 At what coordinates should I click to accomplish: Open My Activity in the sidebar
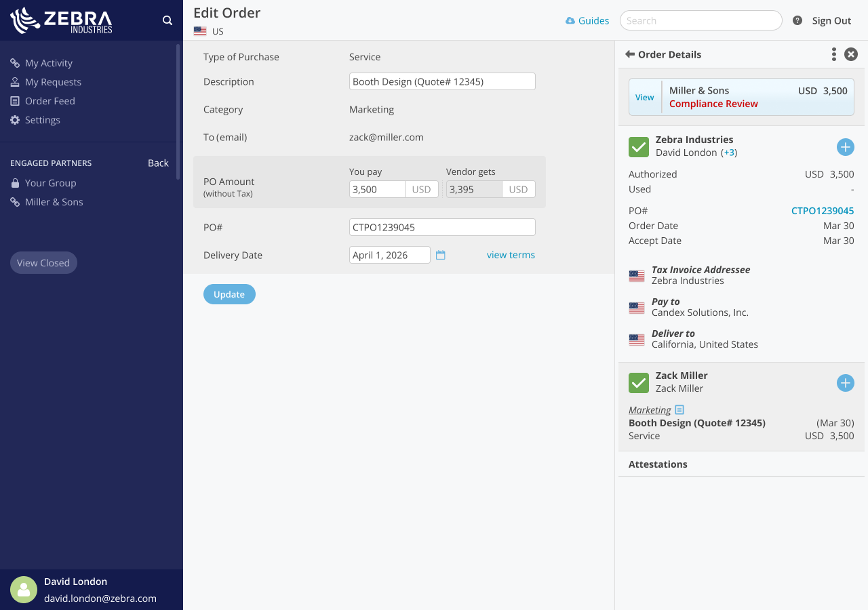click(x=49, y=63)
